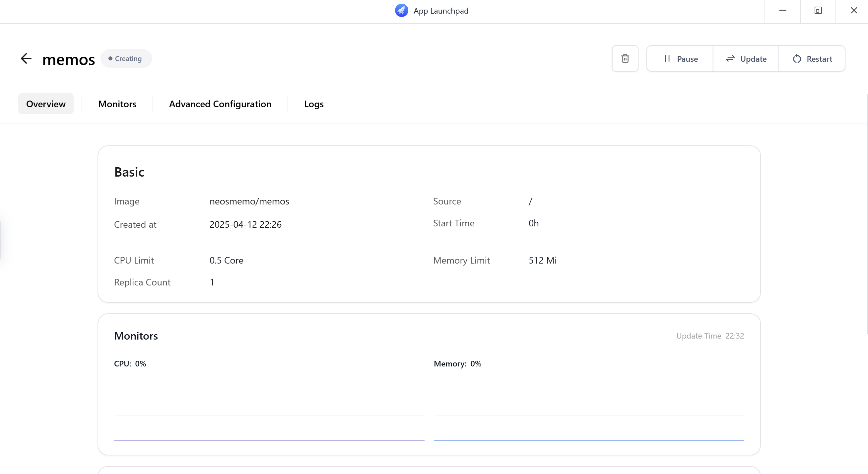This screenshot has height=474, width=868.
Task: Maximize the App Launchpad window
Action: 818,11
